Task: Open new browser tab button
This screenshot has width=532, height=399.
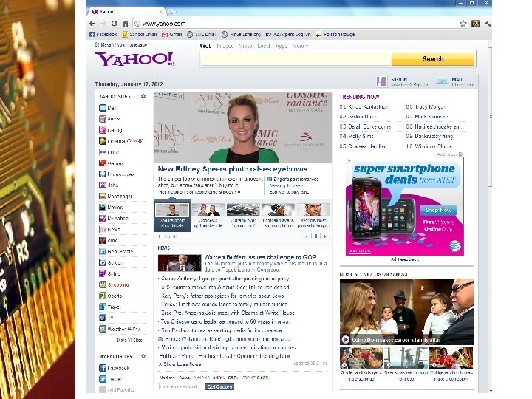Action: [172, 12]
